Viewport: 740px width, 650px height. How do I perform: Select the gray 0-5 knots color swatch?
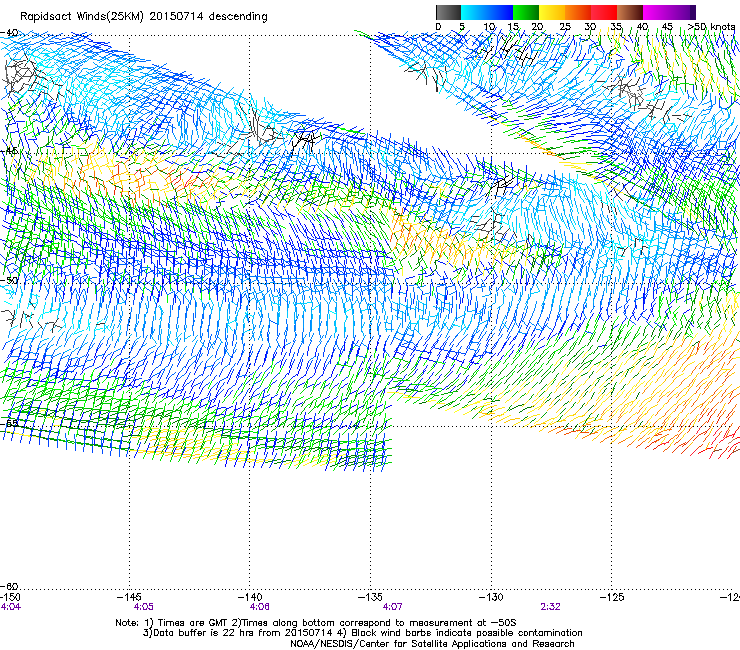click(448, 12)
